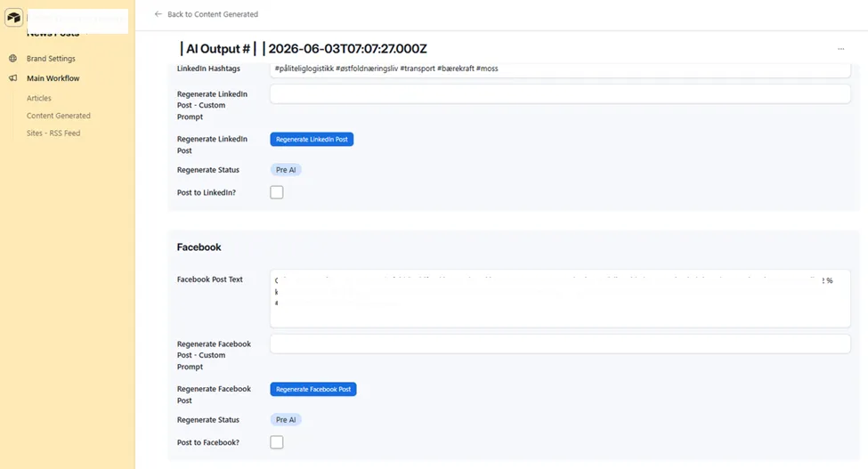
Task: Select Main Workflow in sidebar
Action: point(53,78)
